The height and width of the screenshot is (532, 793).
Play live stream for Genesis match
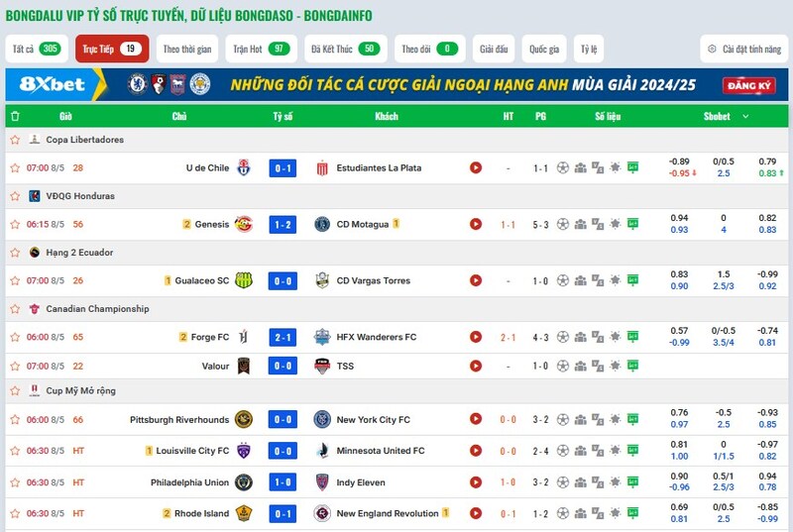click(476, 224)
